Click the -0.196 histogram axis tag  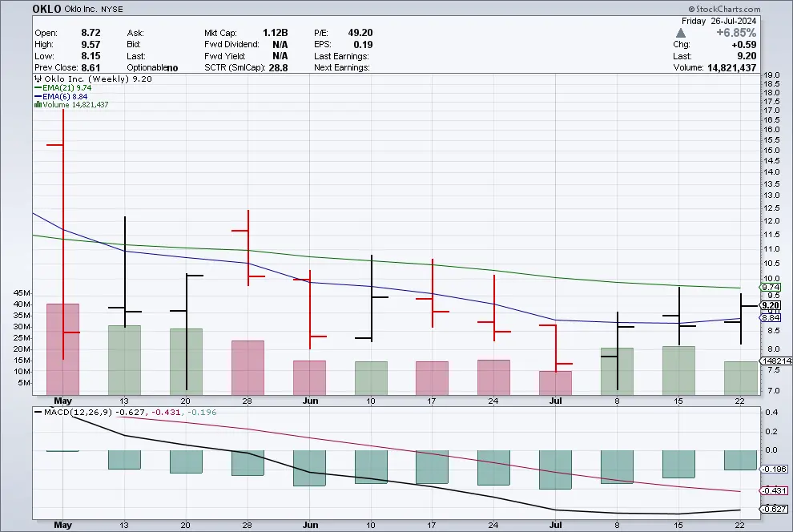click(774, 469)
